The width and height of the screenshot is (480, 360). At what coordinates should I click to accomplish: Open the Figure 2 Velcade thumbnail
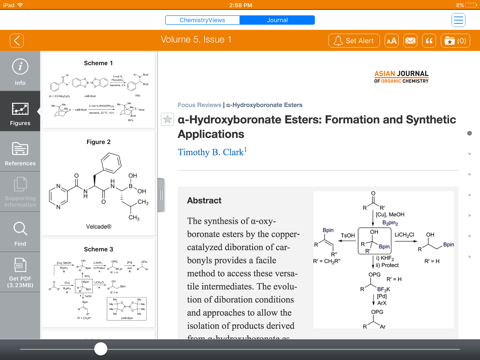click(98, 184)
